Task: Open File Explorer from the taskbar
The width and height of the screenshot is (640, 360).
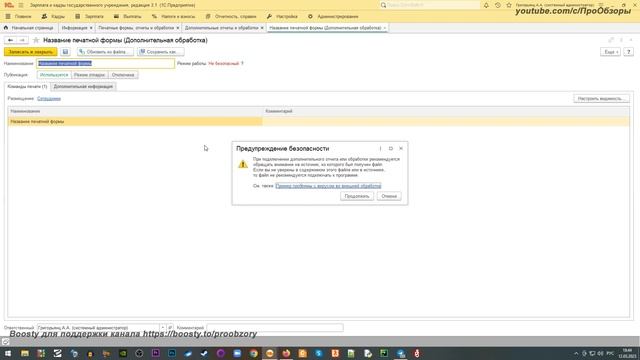Action: (x=25, y=353)
